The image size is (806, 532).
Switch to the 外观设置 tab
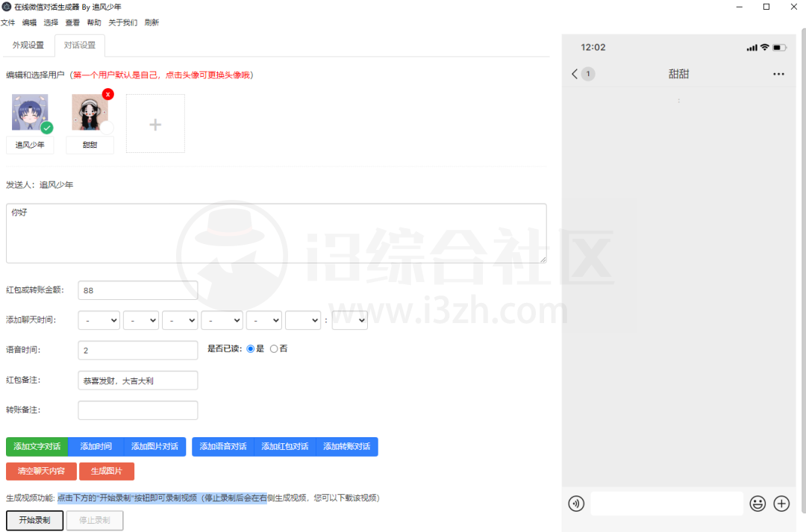click(x=28, y=46)
